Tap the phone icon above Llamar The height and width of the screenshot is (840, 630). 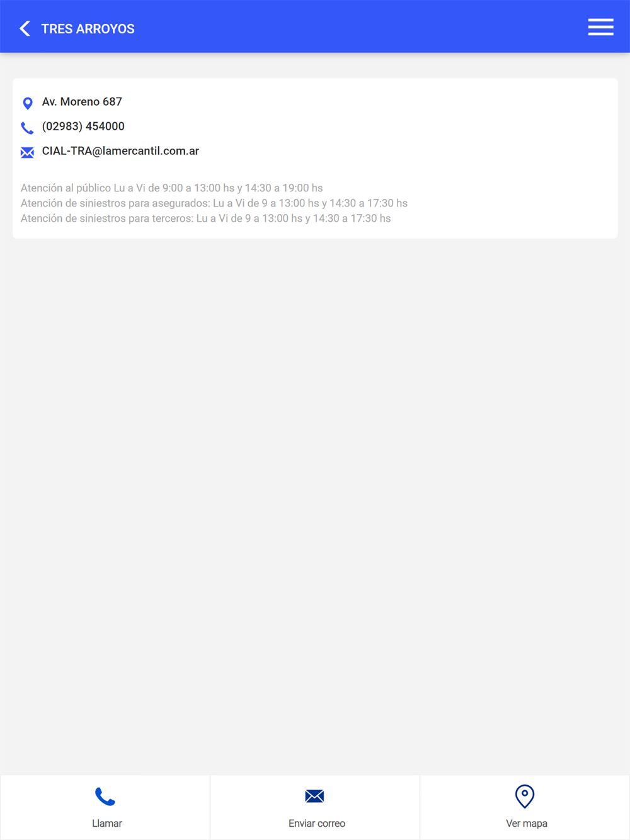105,797
